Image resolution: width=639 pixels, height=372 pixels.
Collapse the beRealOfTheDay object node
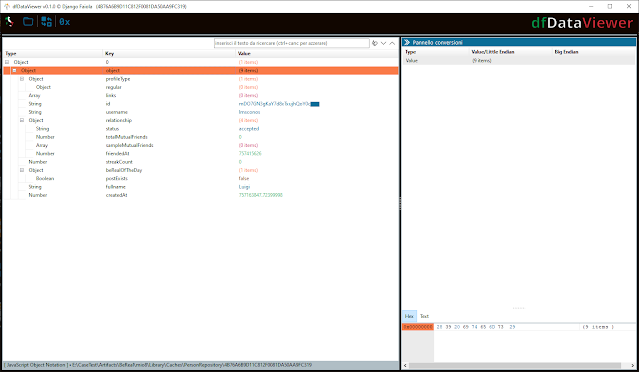pyautogui.click(x=22, y=170)
